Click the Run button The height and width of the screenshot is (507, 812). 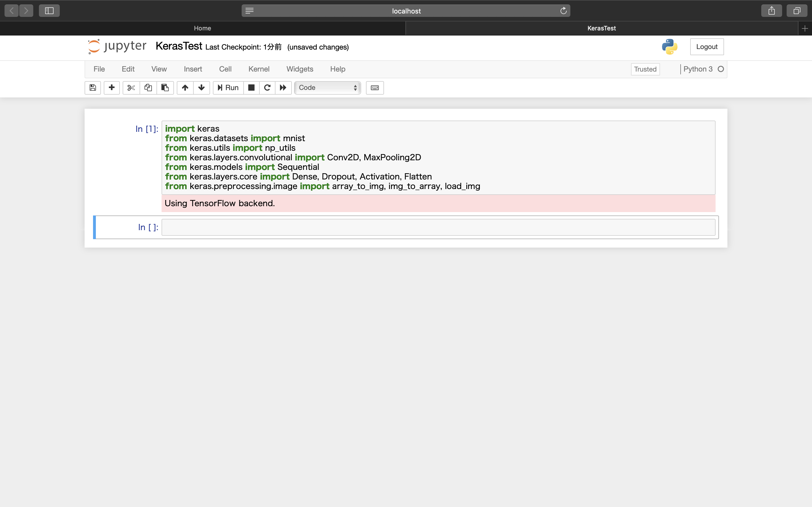228,88
